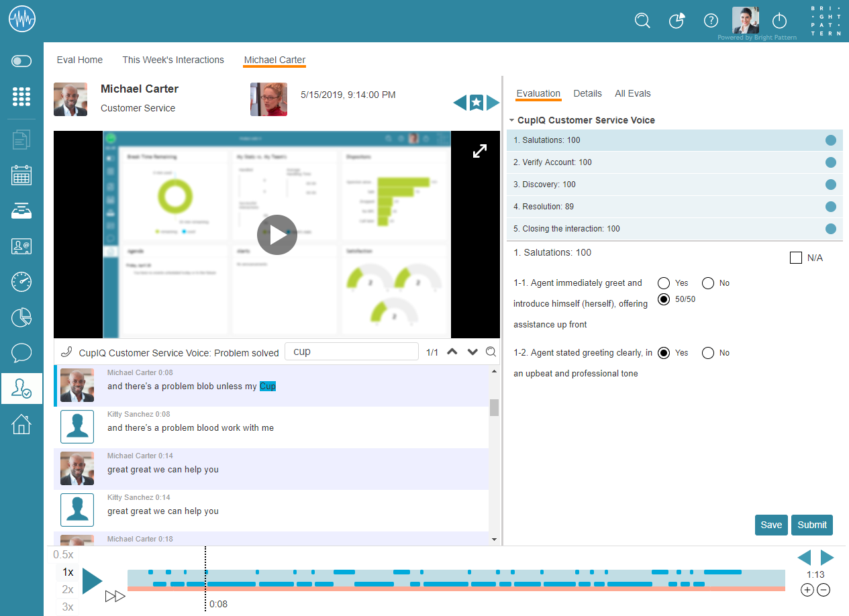Click the Submit button
Viewport: 849px width, 616px height.
(812, 525)
